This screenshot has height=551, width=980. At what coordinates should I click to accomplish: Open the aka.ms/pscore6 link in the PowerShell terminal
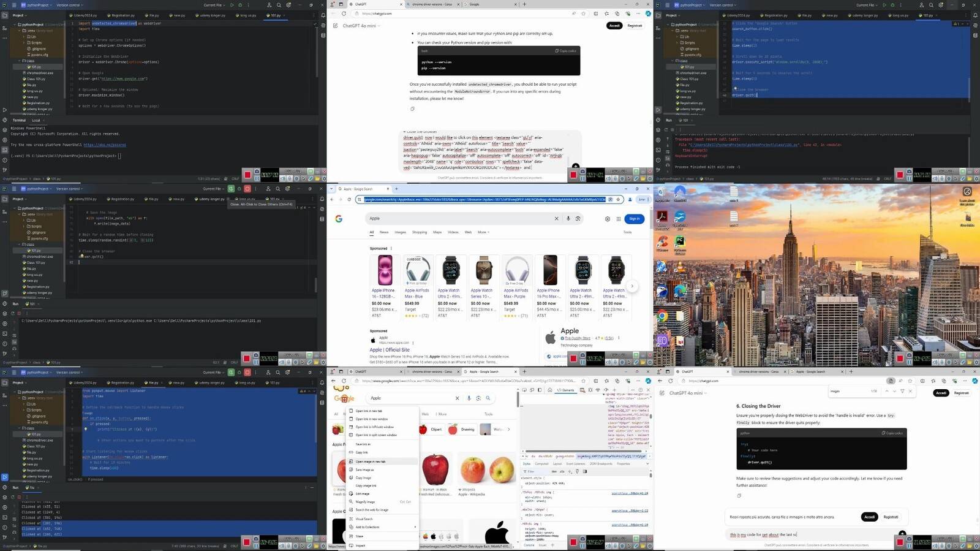tap(105, 145)
